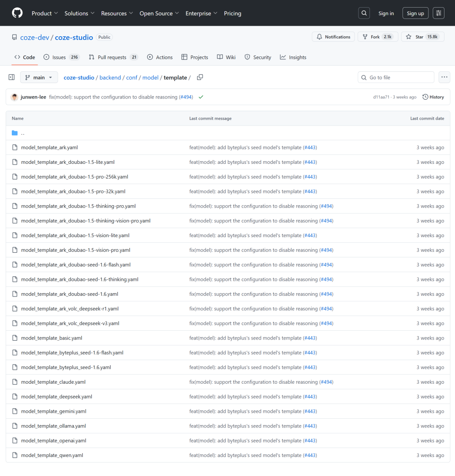Switch to the Wiki tab

coord(226,57)
